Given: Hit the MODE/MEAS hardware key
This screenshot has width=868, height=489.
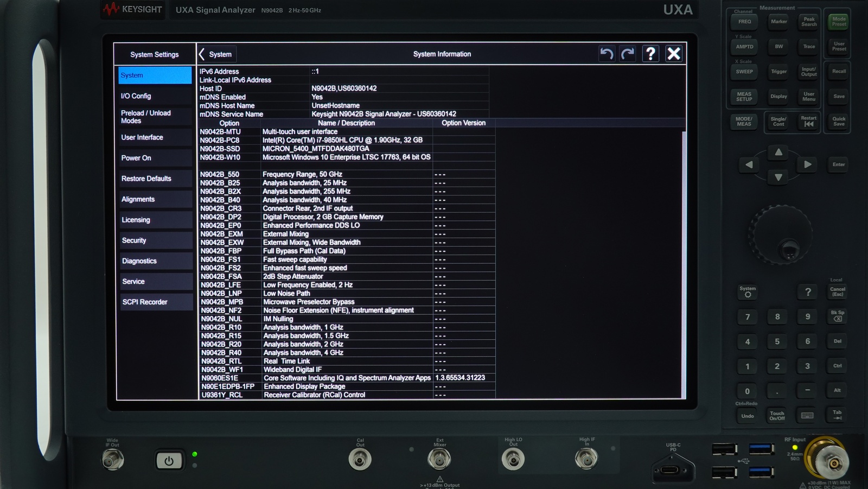Looking at the screenshot, I should pyautogui.click(x=744, y=122).
